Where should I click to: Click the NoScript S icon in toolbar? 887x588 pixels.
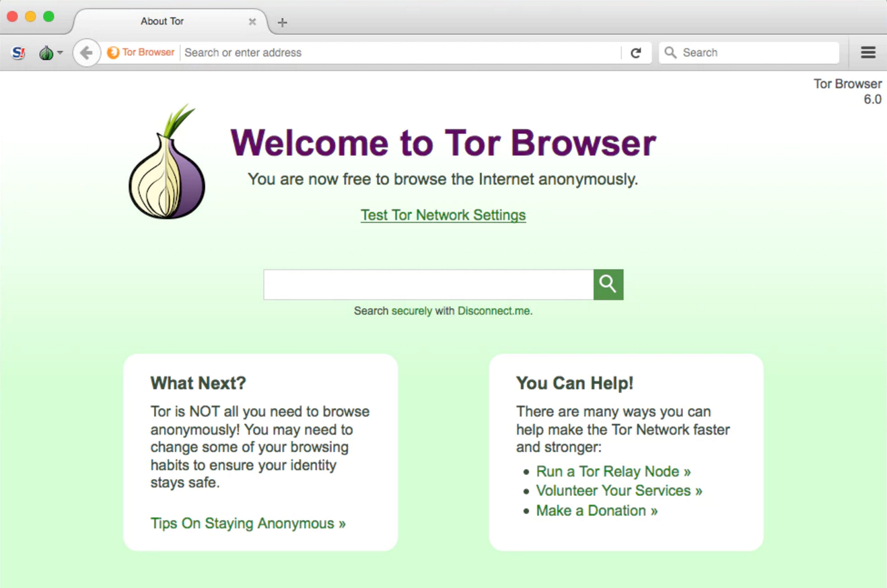(x=19, y=52)
